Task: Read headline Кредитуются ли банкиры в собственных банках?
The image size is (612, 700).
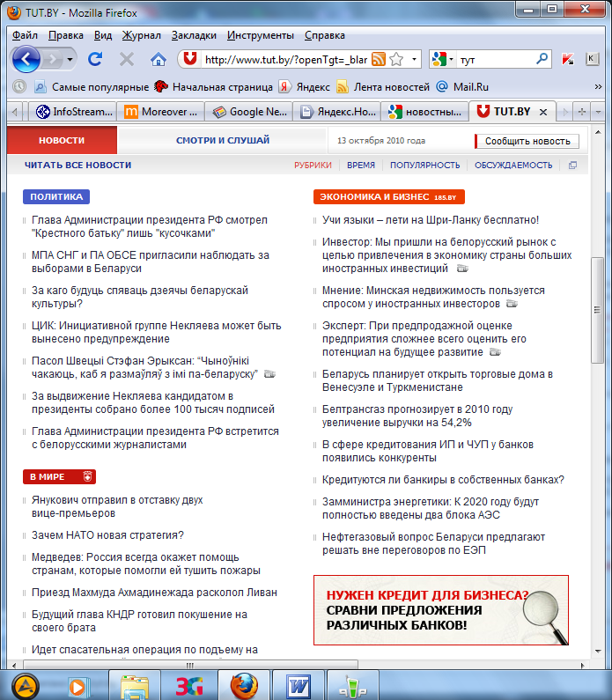Action: point(443,480)
